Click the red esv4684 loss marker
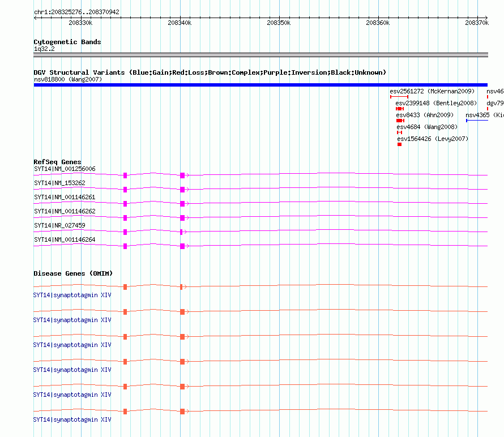 tap(400, 132)
